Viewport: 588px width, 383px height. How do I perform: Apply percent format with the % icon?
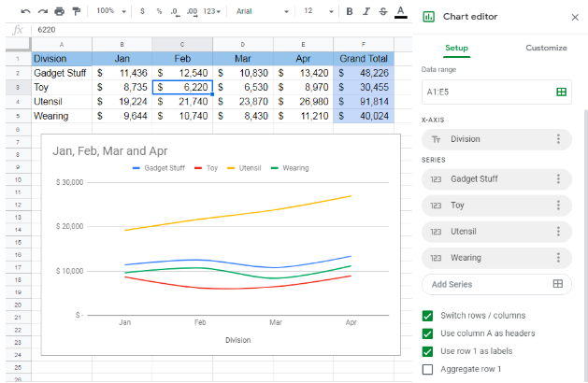pyautogui.click(x=159, y=11)
